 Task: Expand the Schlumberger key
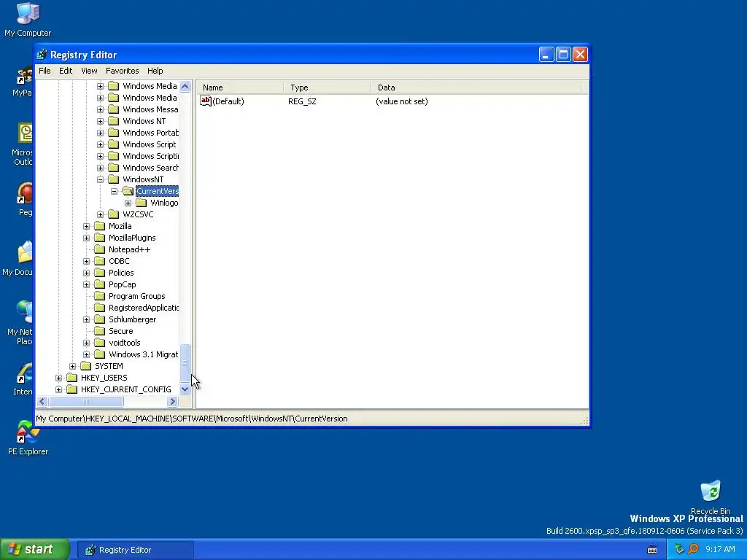[x=86, y=319]
